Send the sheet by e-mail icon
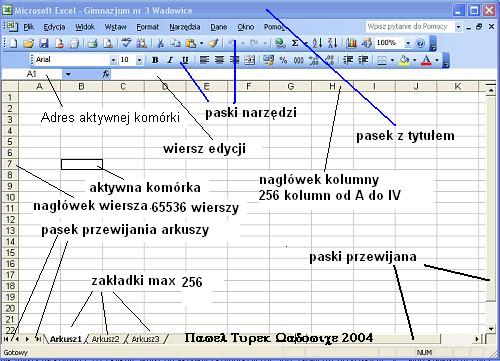The image size is (500, 361). [x=74, y=43]
